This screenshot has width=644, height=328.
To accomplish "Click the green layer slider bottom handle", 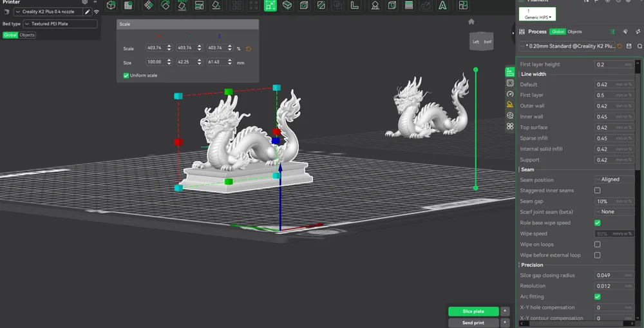I will tap(476, 188).
